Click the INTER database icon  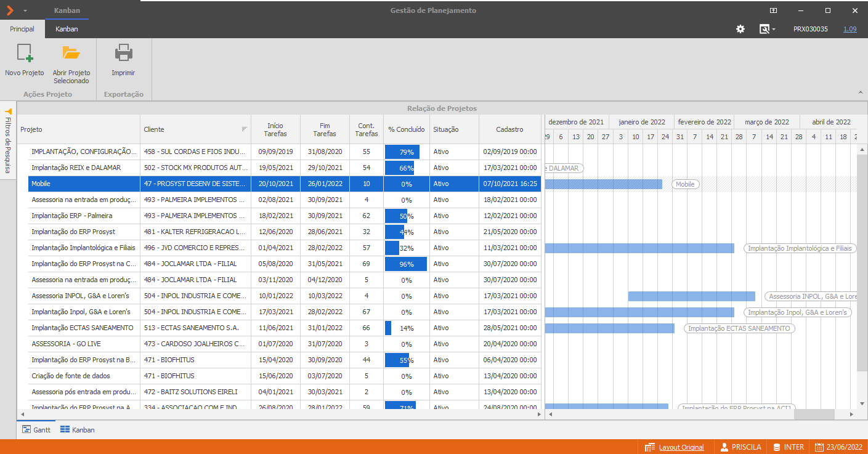(x=777, y=447)
